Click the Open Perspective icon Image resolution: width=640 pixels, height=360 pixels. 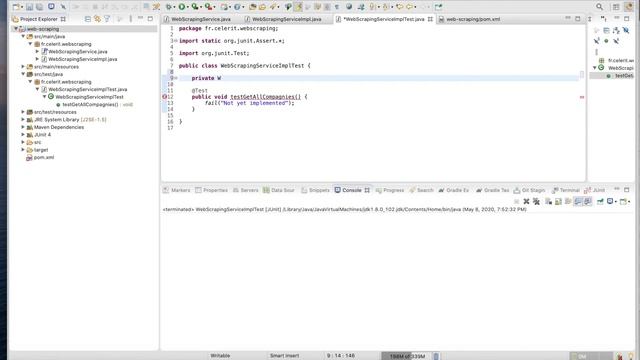pos(616,7)
